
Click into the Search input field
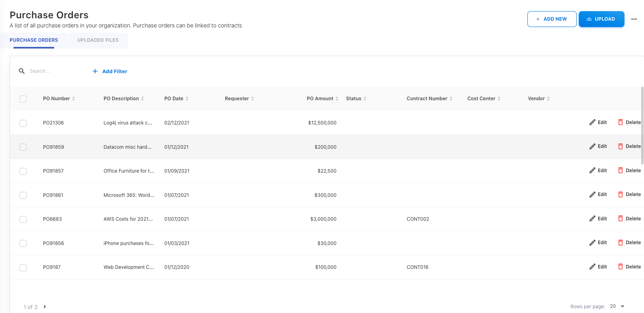[56, 71]
